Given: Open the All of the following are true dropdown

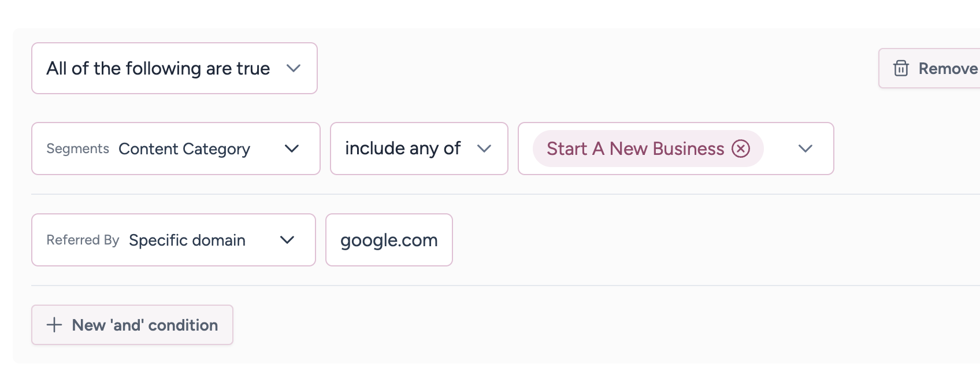Looking at the screenshot, I should (x=158, y=68).
